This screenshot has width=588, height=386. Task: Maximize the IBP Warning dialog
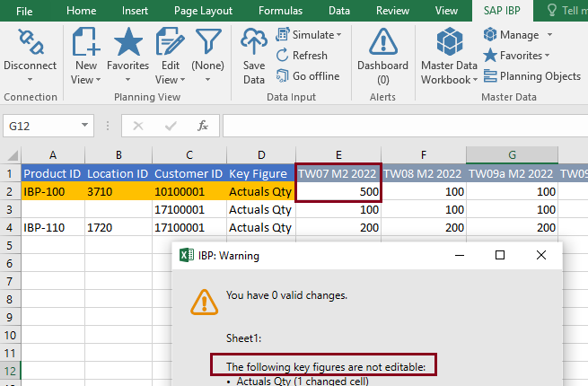[x=500, y=255]
